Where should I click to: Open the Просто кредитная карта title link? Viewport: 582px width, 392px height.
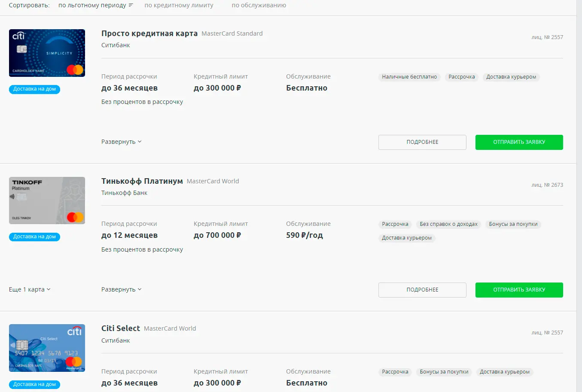pos(149,33)
